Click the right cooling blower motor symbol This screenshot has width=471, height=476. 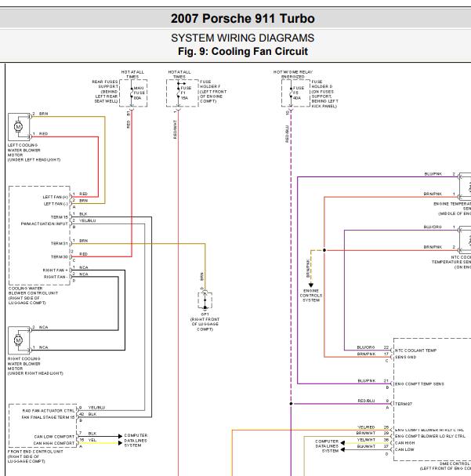coord(19,340)
